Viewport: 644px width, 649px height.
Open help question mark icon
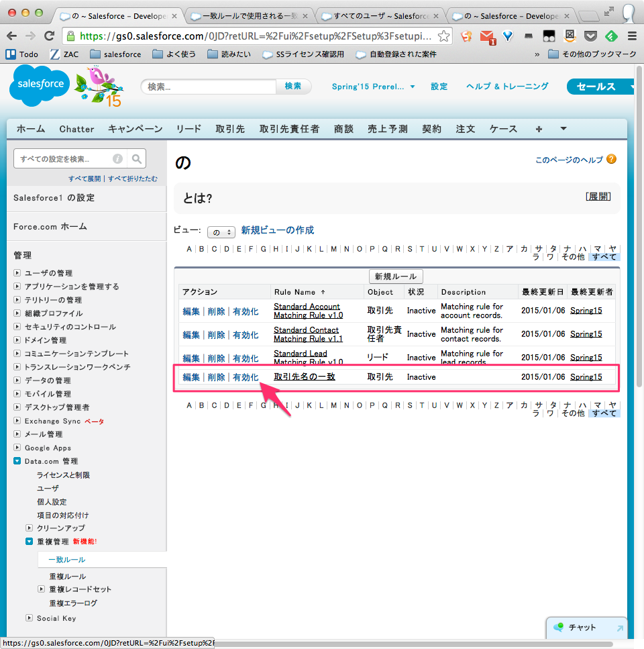pos(611,159)
